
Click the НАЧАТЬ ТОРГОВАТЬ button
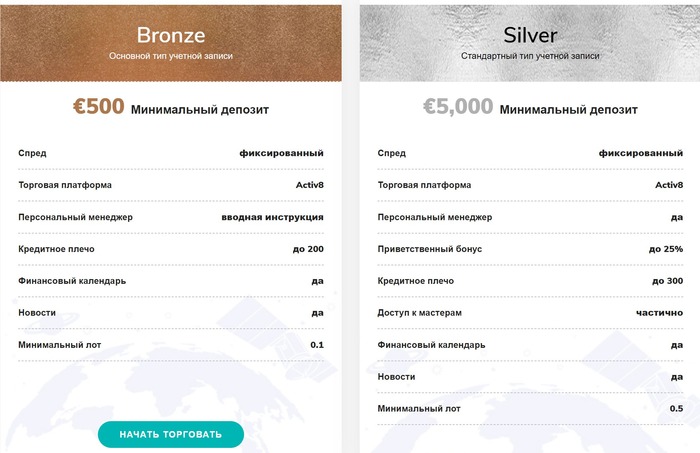[171, 435]
